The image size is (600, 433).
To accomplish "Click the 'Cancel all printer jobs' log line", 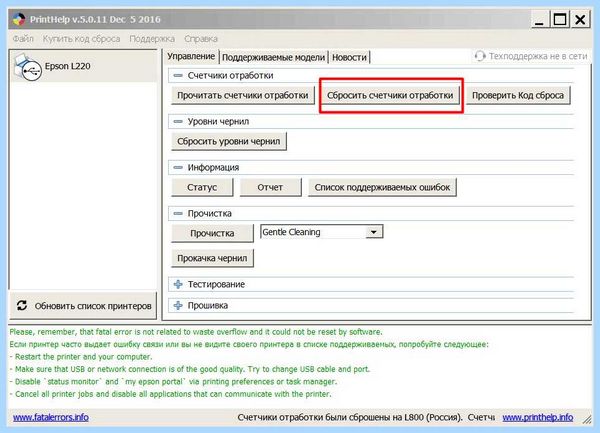I will coord(171,394).
